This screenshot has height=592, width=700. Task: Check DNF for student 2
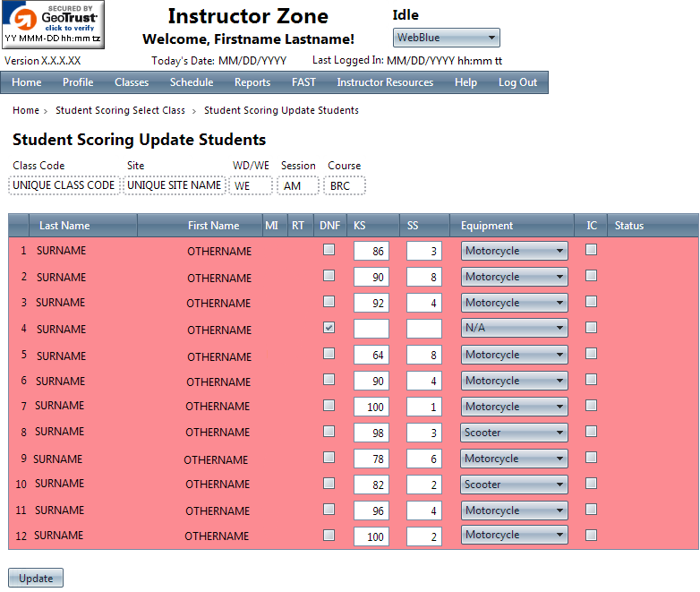click(329, 275)
